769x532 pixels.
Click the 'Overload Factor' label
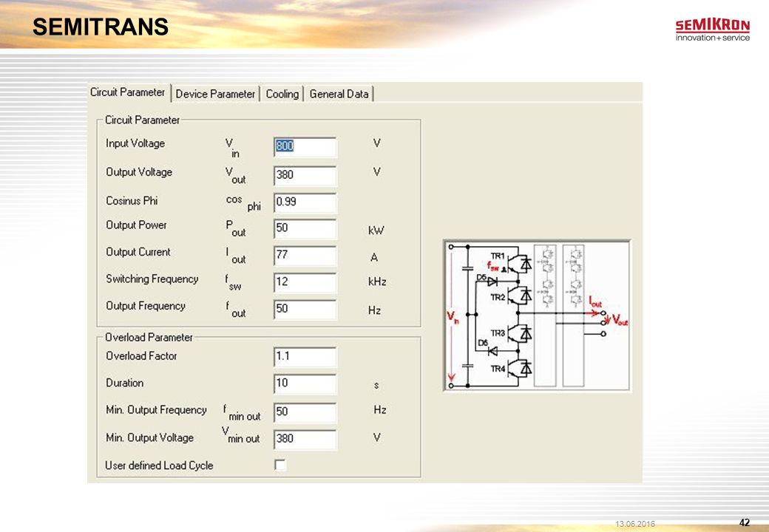tap(141, 356)
